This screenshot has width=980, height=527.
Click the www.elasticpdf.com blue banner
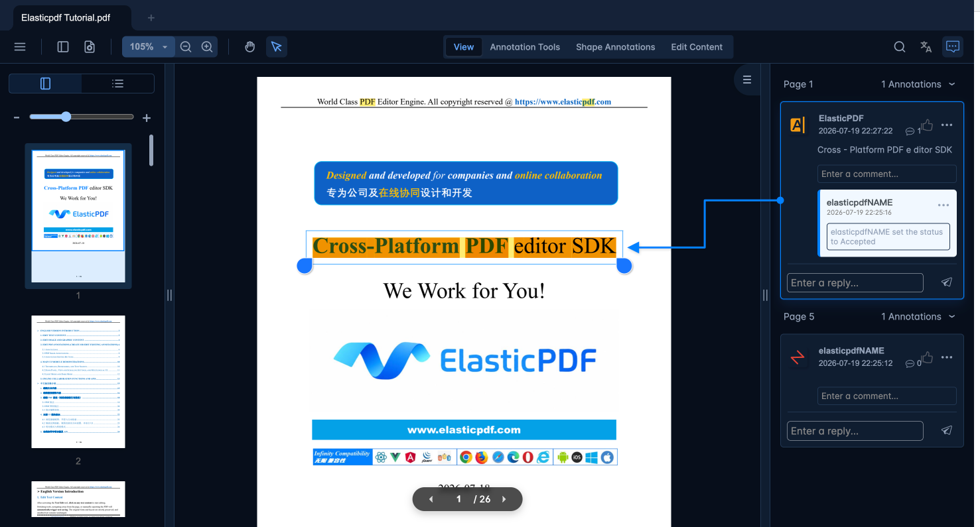464,430
